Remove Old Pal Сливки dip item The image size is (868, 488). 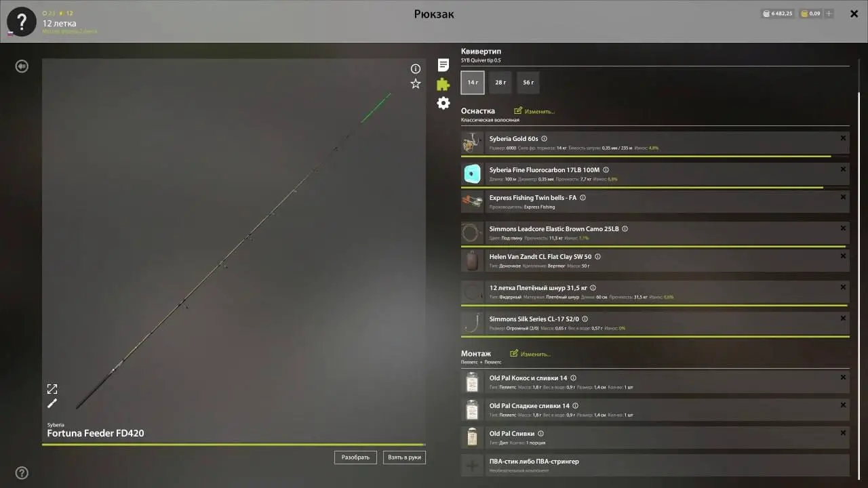(843, 432)
